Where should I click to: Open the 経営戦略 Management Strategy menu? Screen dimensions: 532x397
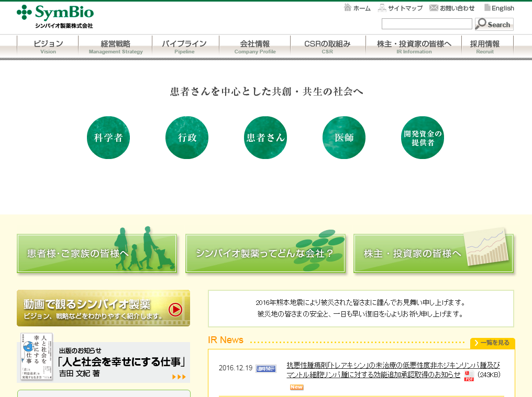(116, 47)
